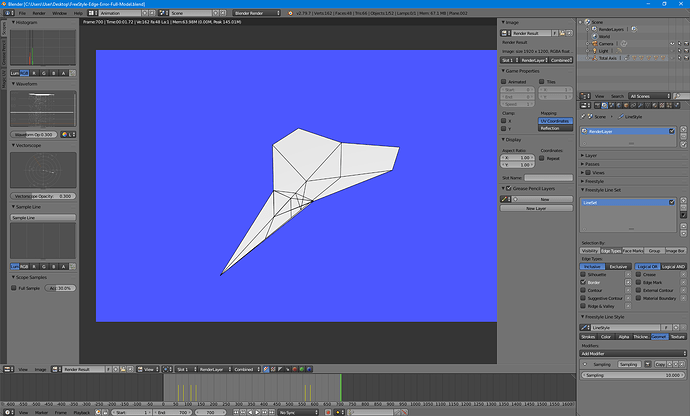Image resolution: width=690 pixels, height=416 pixels.
Task: Toggle the Border edge type checkbox
Action: 583,282
